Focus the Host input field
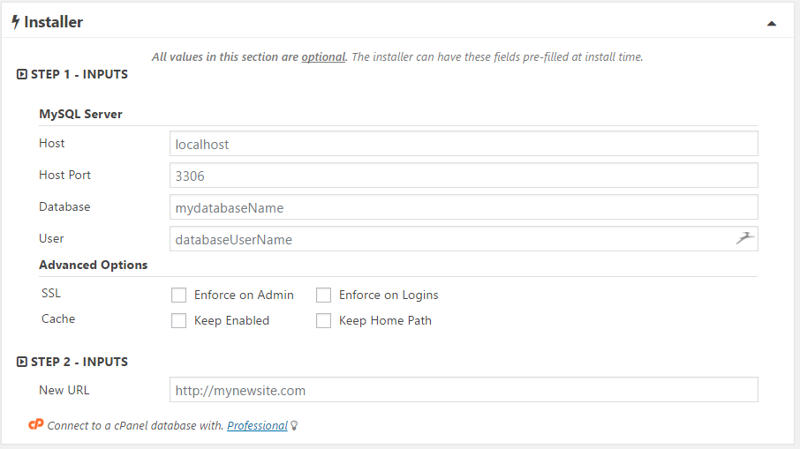Viewport: 800px width, 449px height. pyautogui.click(x=463, y=144)
